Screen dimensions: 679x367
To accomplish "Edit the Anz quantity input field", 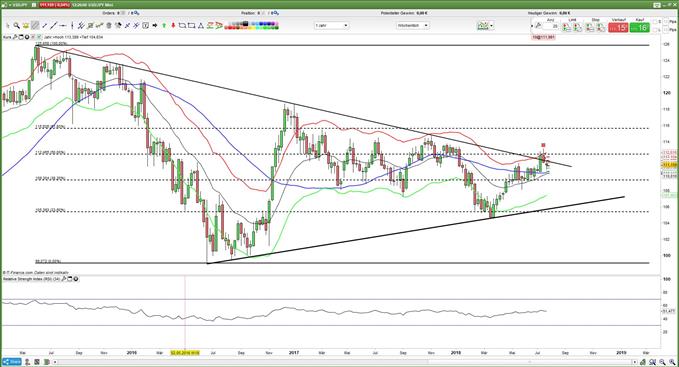I will (550, 26).
